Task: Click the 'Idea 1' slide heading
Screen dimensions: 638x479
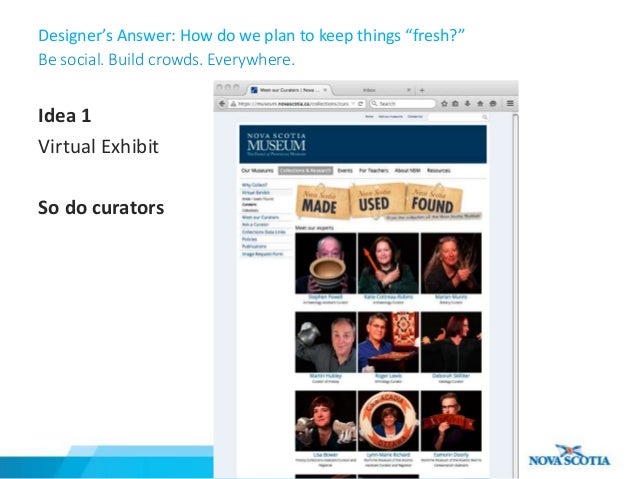Action: tap(64, 116)
